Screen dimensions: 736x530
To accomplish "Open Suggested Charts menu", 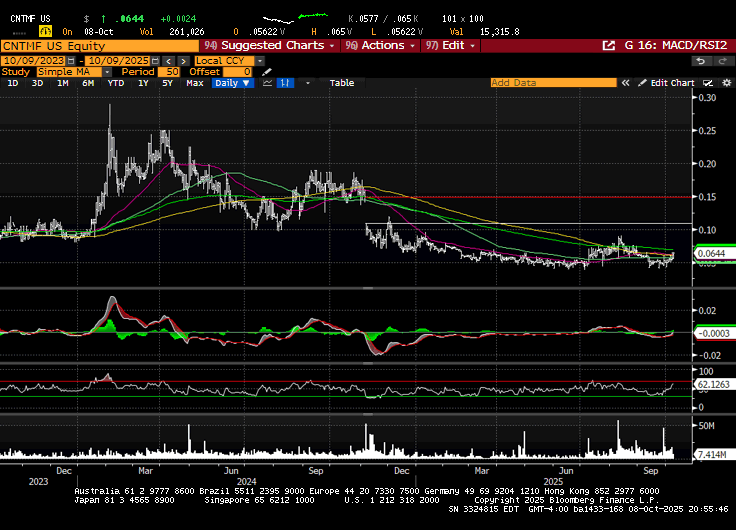I will coord(270,46).
